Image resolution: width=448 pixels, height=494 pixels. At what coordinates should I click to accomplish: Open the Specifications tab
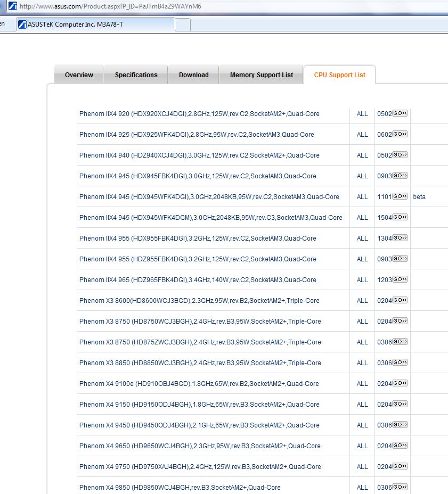136,75
